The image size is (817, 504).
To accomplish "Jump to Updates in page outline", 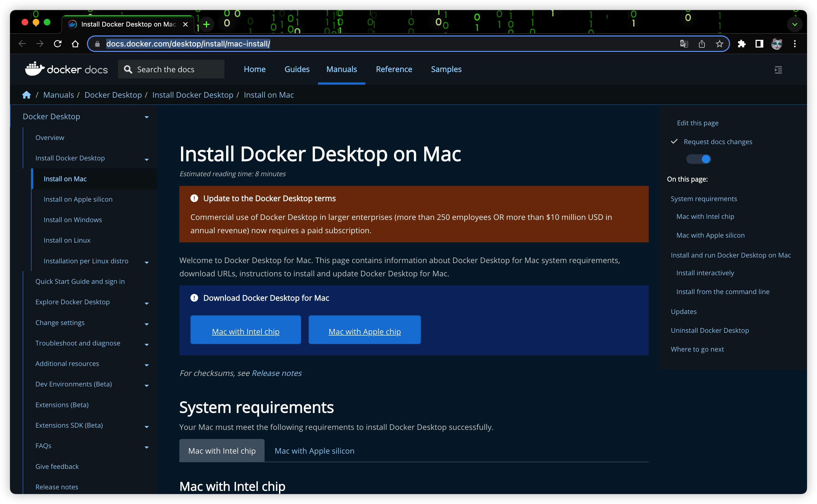I will pyautogui.click(x=683, y=311).
